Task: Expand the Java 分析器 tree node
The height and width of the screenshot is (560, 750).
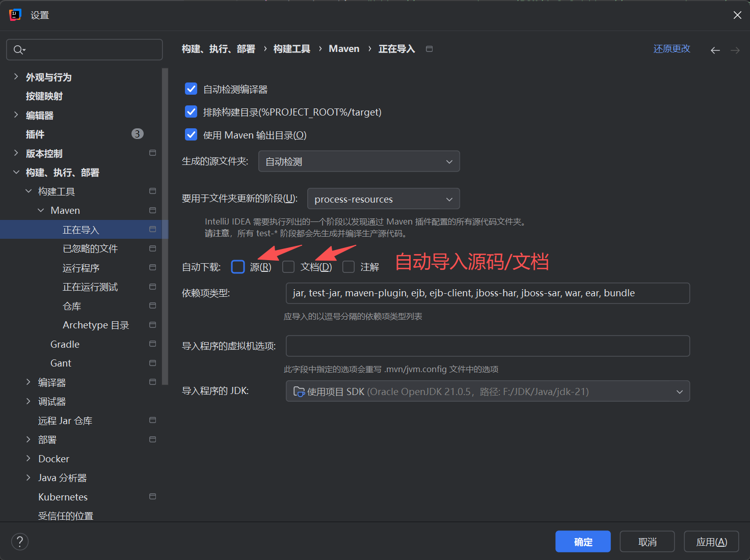Action: (29, 478)
